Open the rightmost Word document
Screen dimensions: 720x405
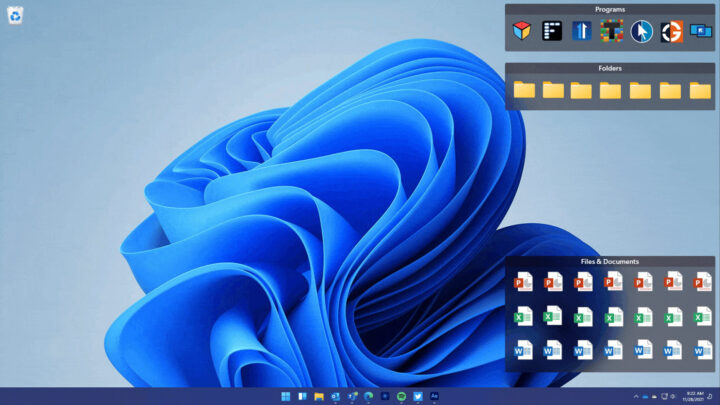pos(703,350)
